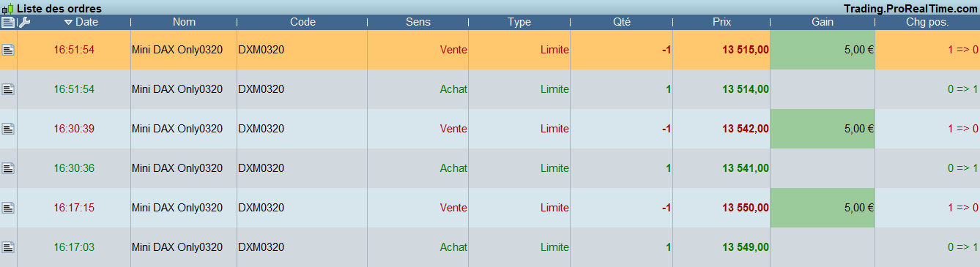Screen dimensions: 980x267
Task: Open details icon for 16:51:54 Vente order
Action: pyautogui.click(x=8, y=50)
